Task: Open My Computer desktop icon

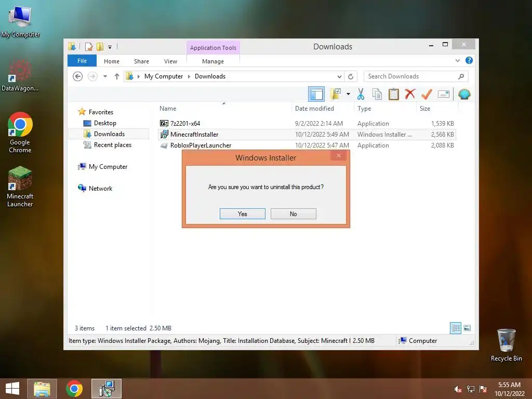Action: click(x=20, y=21)
